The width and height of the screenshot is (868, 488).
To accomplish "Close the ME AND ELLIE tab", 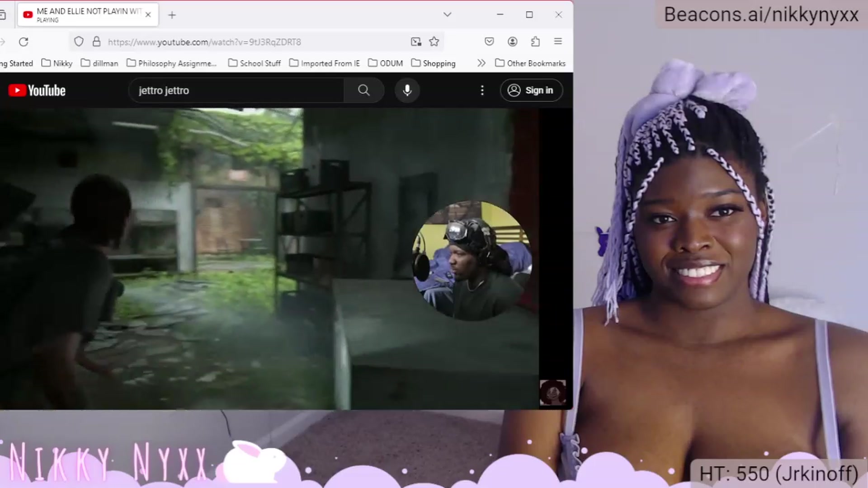I will (x=148, y=14).
